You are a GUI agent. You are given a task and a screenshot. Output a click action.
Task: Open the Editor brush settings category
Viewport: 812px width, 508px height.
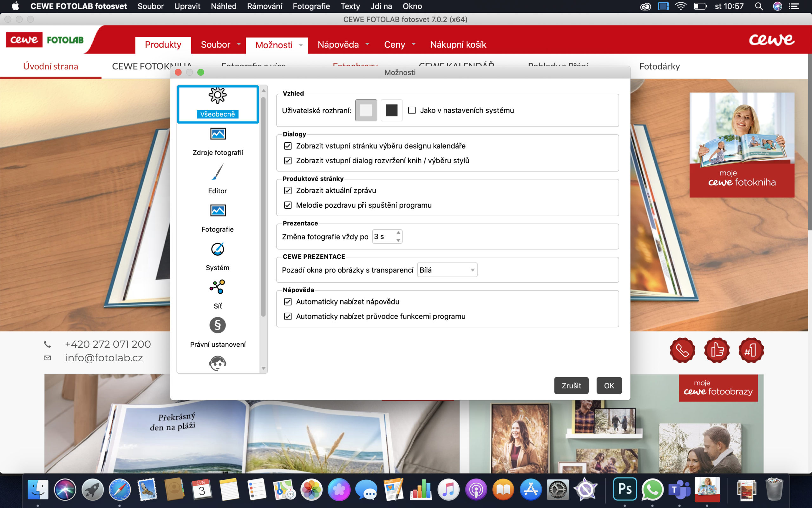coord(218,180)
